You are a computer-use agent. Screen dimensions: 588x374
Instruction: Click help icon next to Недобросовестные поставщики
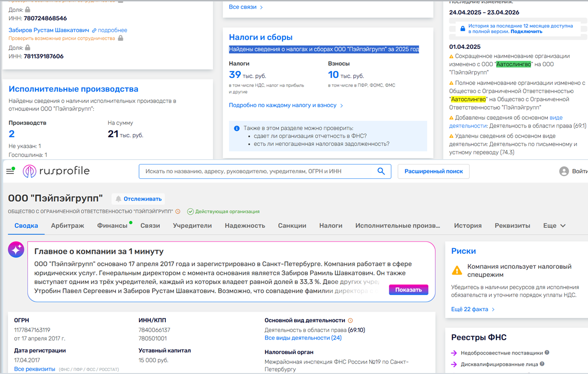[x=547, y=353]
